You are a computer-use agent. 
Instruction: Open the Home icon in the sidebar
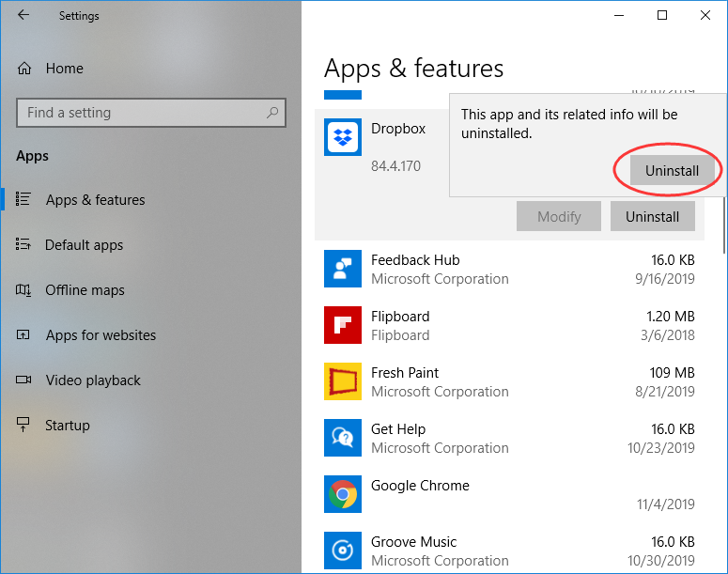(x=24, y=69)
